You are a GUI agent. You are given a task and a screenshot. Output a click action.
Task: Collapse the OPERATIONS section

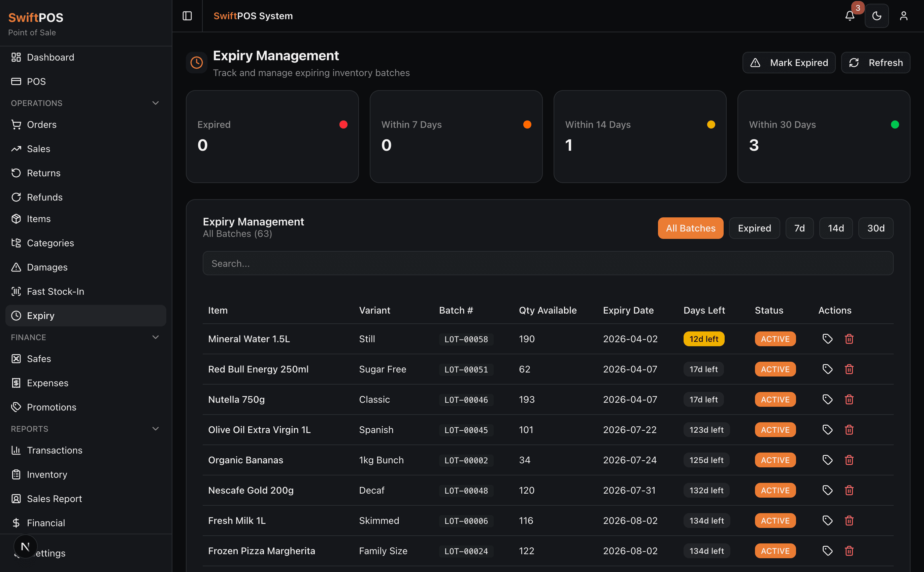[x=155, y=103]
